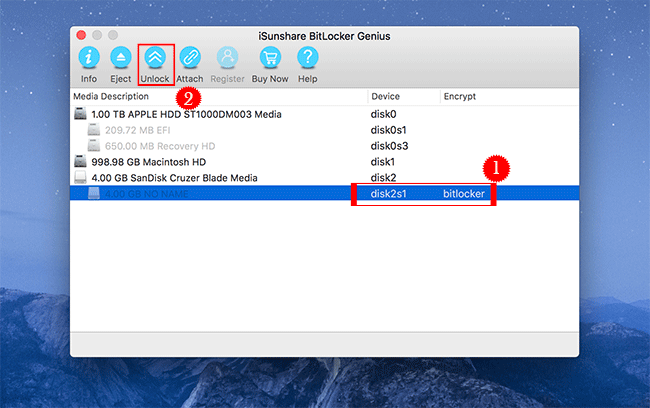The height and width of the screenshot is (408, 650).
Task: Click the Unlock toolbar icon
Action: coord(155,57)
